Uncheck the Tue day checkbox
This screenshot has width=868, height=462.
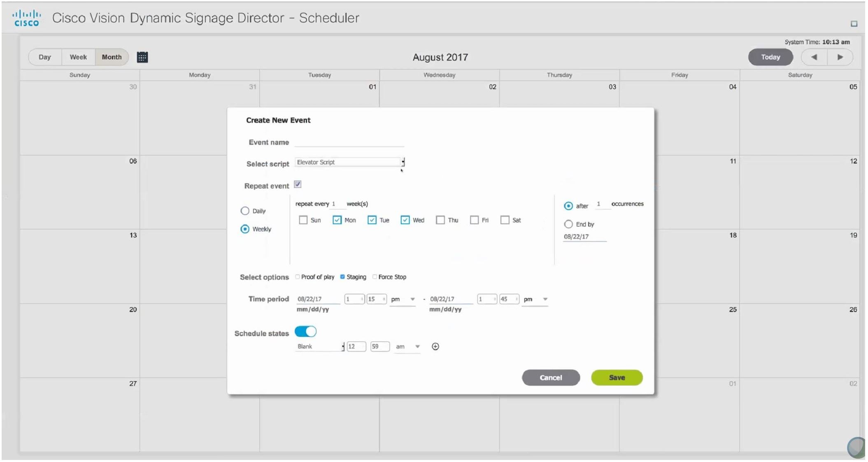coord(372,220)
